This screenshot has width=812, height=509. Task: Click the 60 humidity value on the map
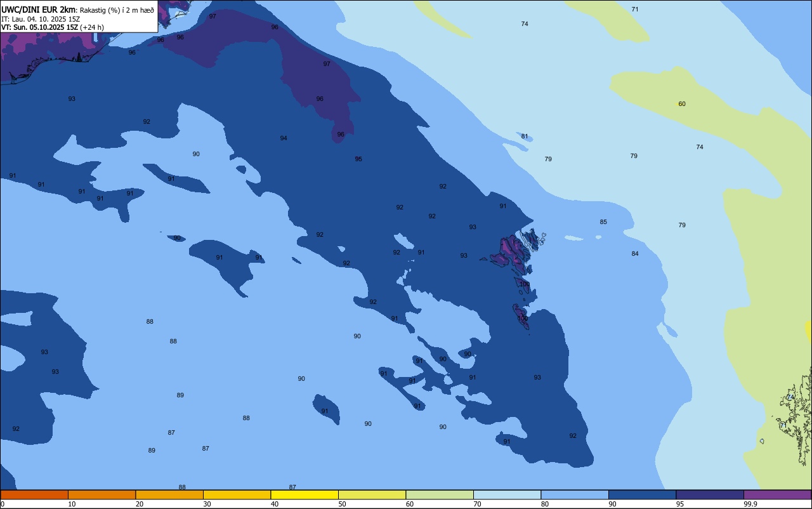point(682,104)
